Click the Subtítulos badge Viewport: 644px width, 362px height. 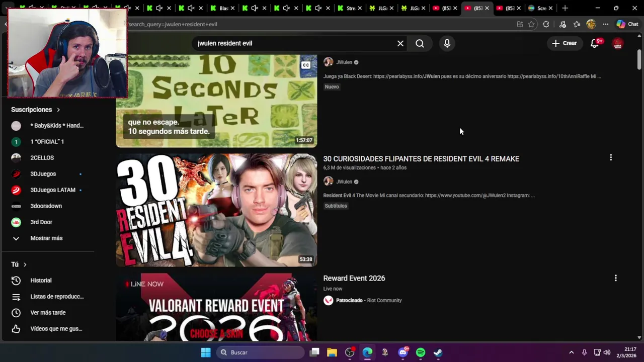(x=336, y=206)
